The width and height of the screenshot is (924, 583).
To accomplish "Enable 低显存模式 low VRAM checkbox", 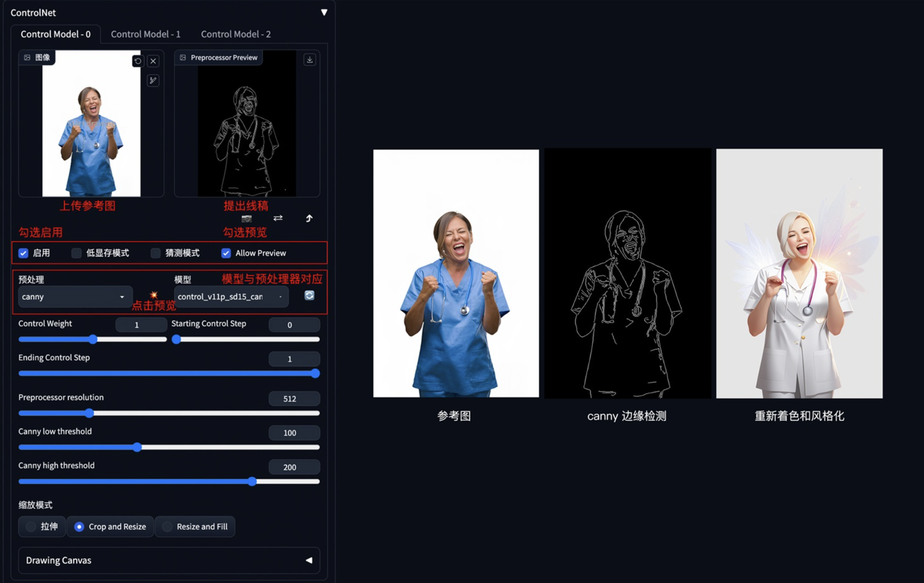I will [x=76, y=253].
